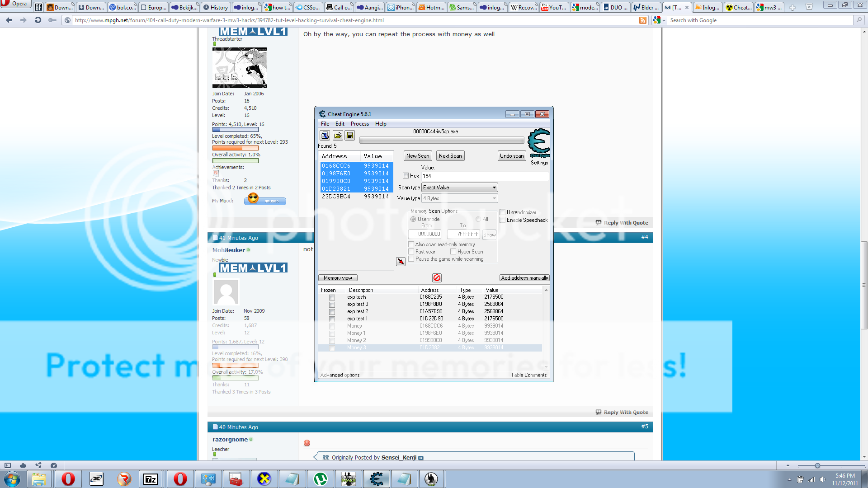
Task: Click the Cheat Engine logo above Settings
Action: 539,143
